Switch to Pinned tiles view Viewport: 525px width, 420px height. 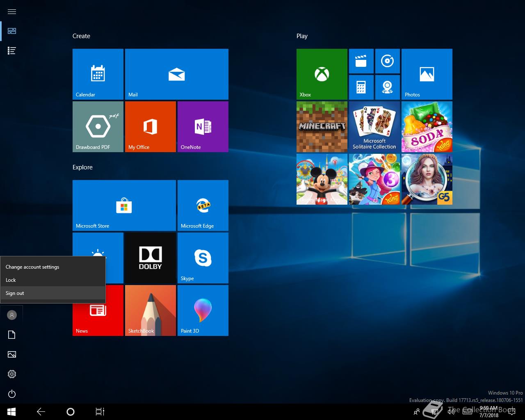pyautogui.click(x=12, y=31)
